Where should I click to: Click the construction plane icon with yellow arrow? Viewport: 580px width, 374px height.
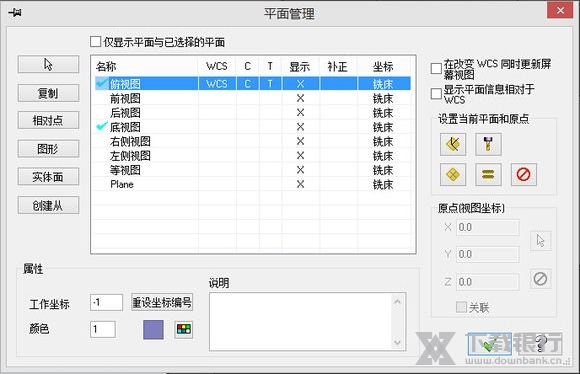click(x=453, y=144)
